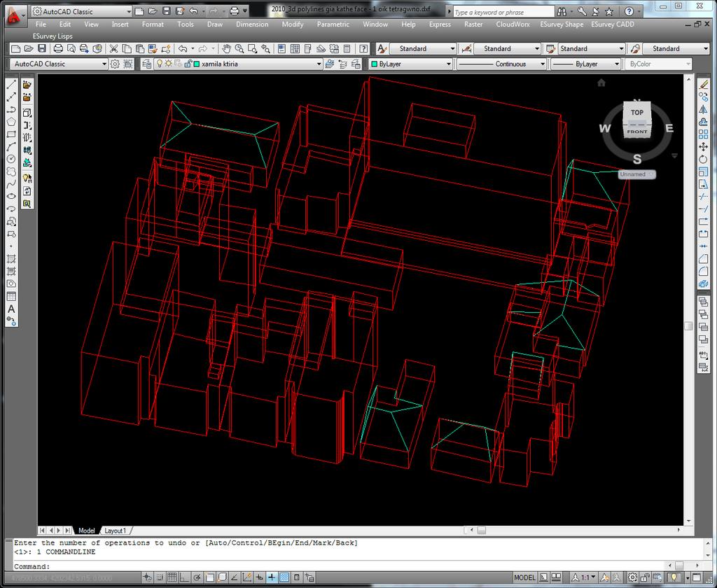This screenshot has width=717, height=588.
Task: Toggle Grid Display in status bar
Action: 172,577
